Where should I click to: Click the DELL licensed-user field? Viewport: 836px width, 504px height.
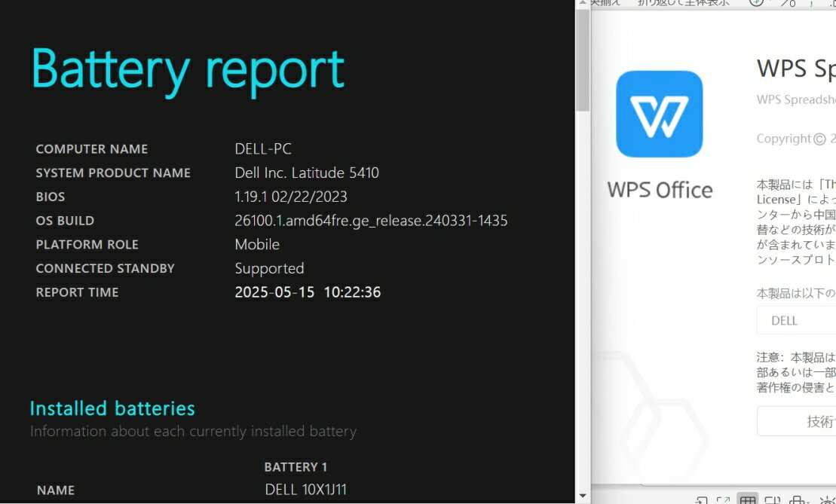796,320
